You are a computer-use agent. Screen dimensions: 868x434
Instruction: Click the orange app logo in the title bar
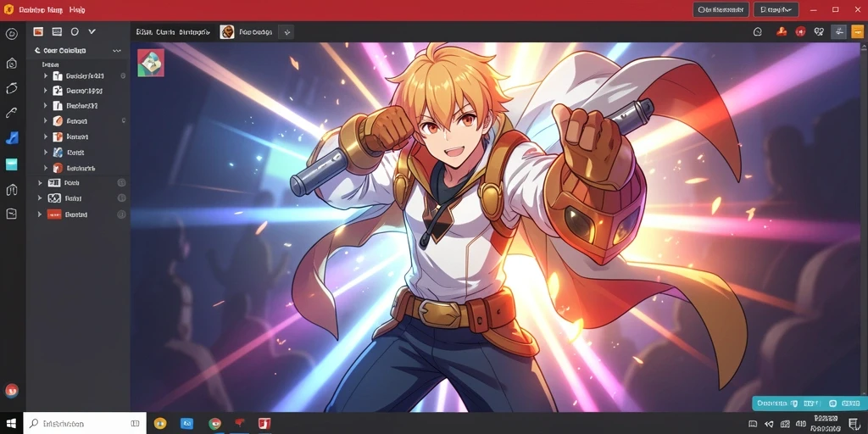click(8, 9)
